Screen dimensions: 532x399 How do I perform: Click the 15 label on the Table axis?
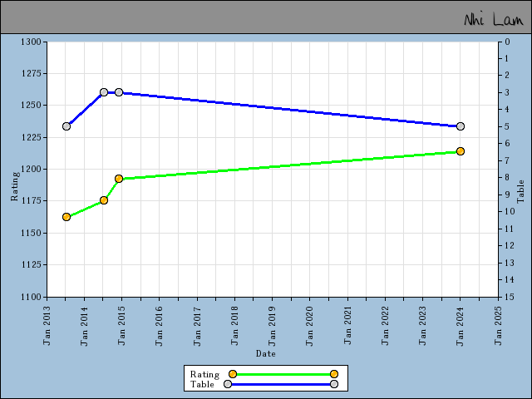point(510,297)
